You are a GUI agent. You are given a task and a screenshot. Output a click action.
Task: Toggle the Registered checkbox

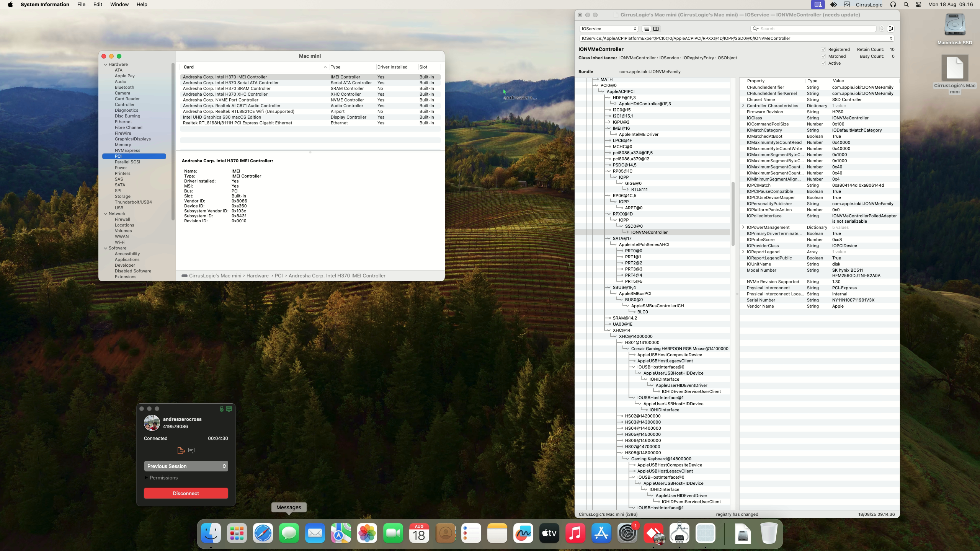tap(823, 49)
